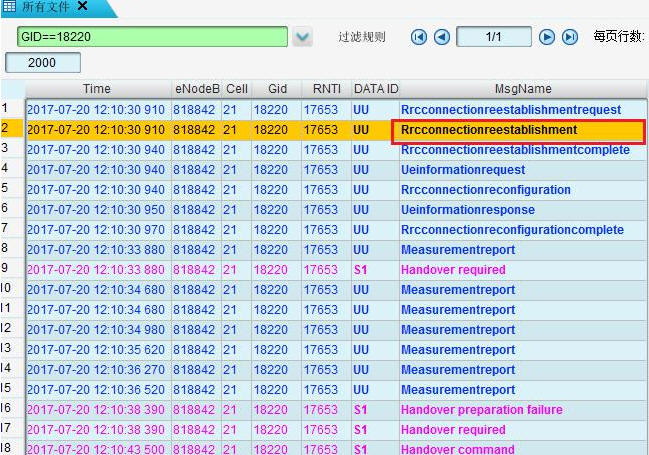The height and width of the screenshot is (455, 649).
Task: Click the 过滤规则 filter rule label
Action: pos(362,37)
